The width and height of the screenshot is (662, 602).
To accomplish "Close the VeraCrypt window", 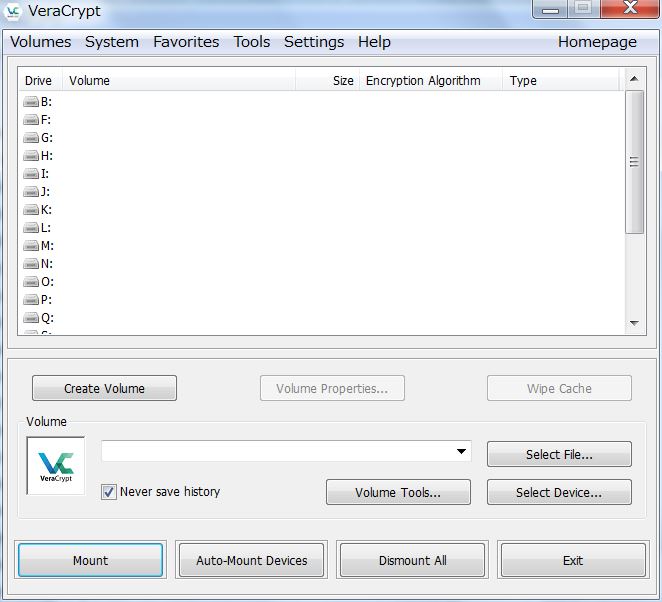I will point(629,8).
